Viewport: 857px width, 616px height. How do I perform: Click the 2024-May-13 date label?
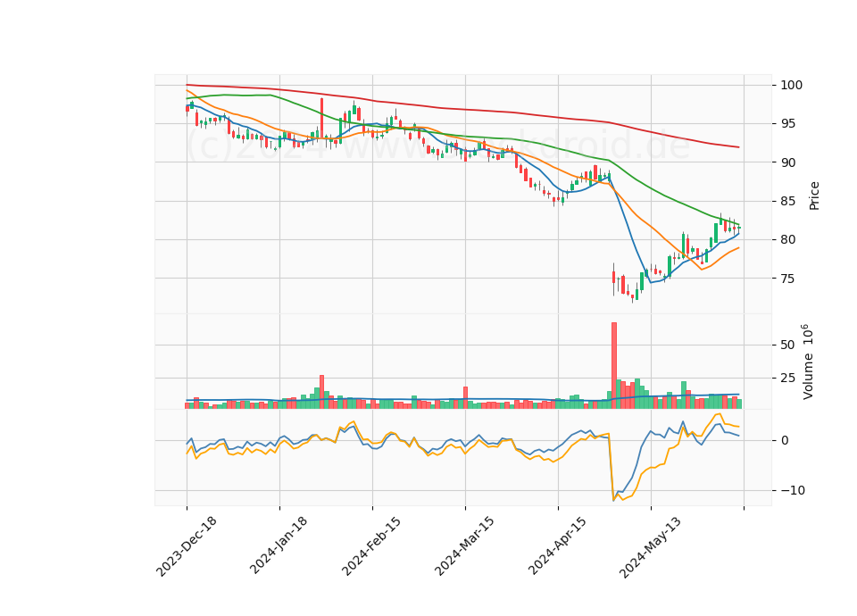[x=651, y=547]
